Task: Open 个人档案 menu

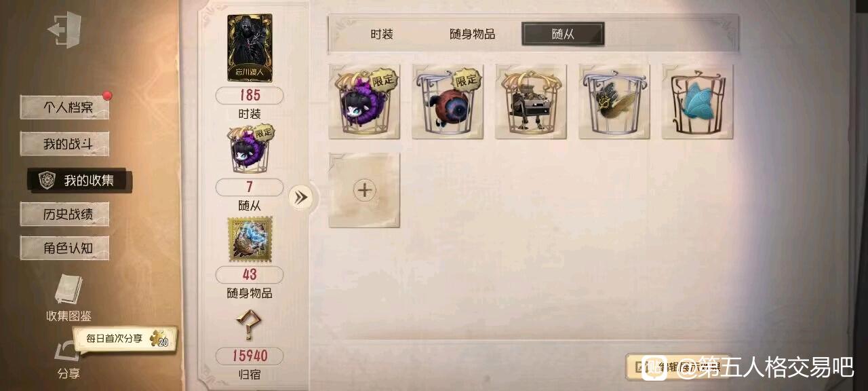Action: click(x=65, y=107)
